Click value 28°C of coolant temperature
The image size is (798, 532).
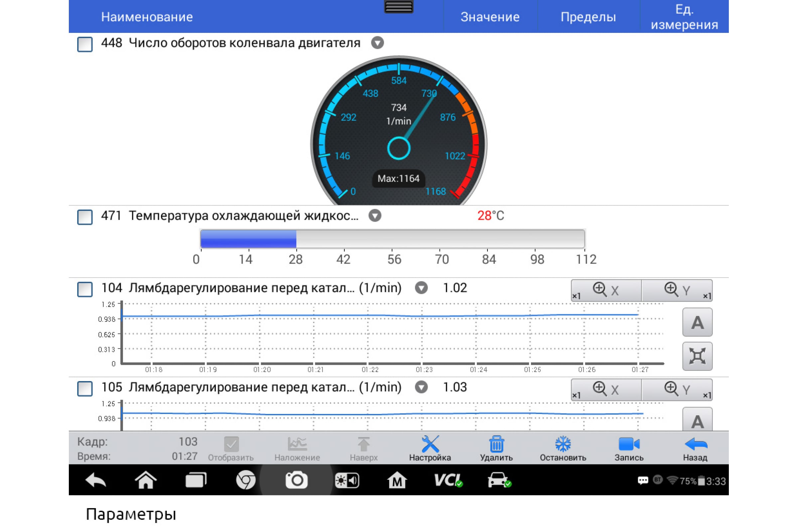click(x=491, y=216)
